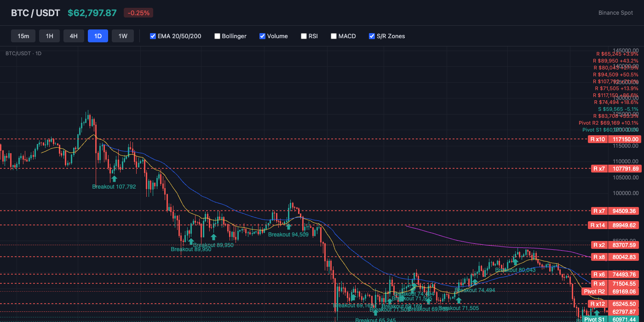Click the Breakout 94,509 arrow marker
Screen dimensions: 644x322
(x=288, y=227)
